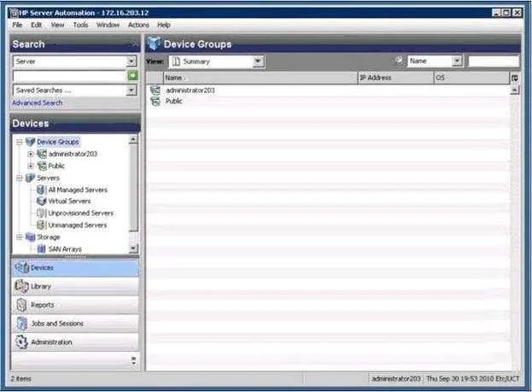Viewport: 532px width, 392px height.
Task: Open the Actions menu
Action: coord(138,25)
